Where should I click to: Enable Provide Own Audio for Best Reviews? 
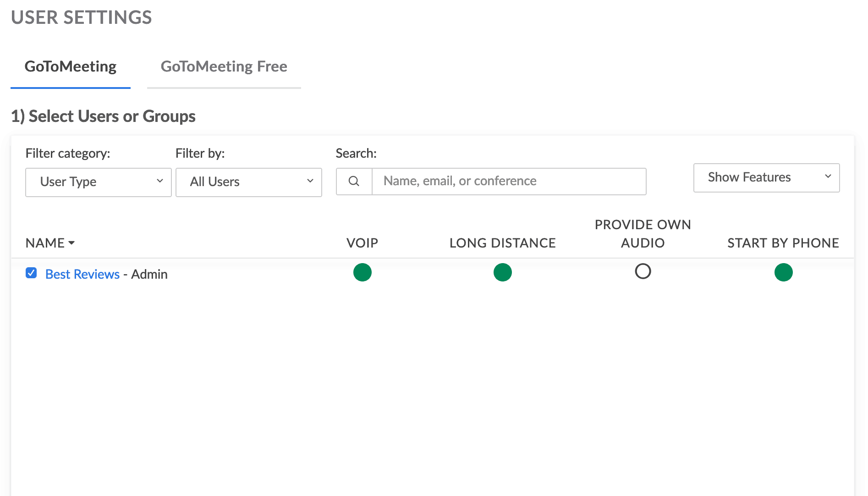pyautogui.click(x=643, y=271)
